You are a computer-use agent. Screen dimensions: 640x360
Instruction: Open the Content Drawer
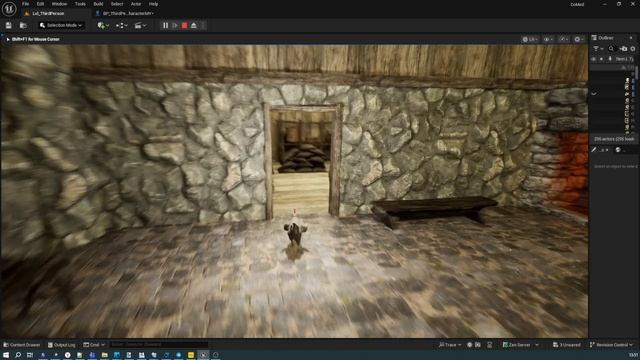(22, 345)
